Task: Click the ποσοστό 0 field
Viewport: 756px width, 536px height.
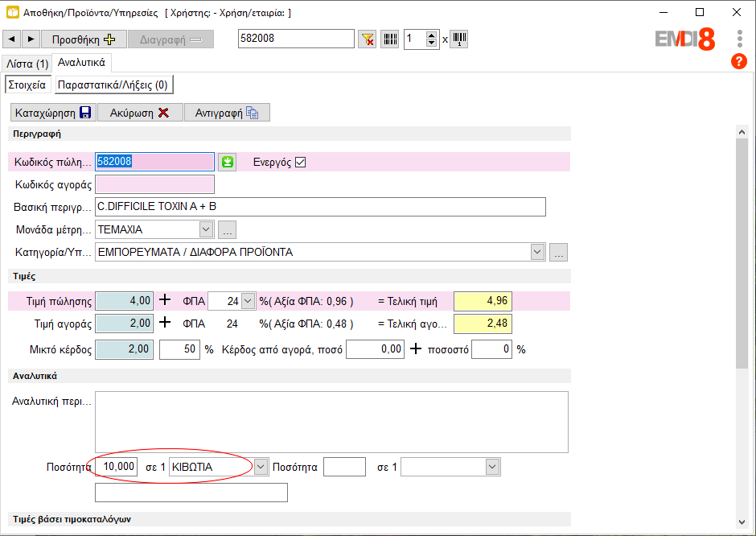Action: (491, 349)
